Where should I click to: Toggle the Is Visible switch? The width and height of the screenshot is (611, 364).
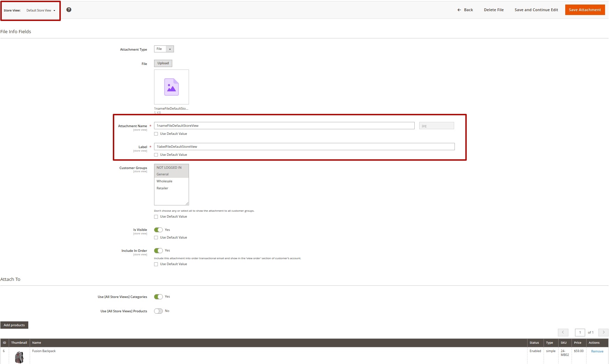tap(158, 230)
